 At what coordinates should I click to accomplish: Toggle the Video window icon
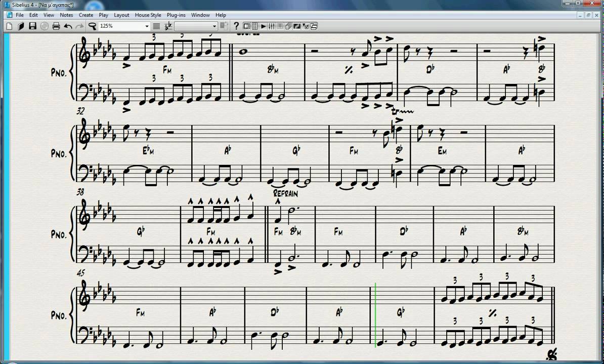(296, 26)
